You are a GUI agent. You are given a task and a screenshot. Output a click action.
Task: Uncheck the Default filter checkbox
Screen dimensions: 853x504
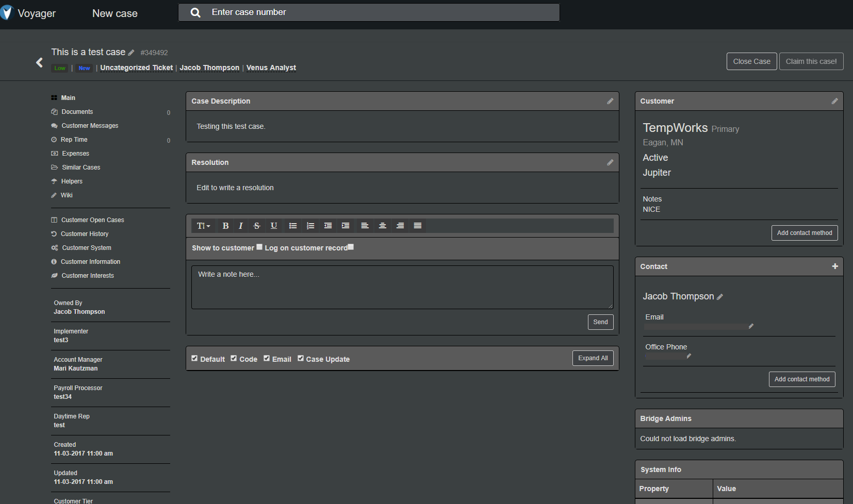coord(194,358)
